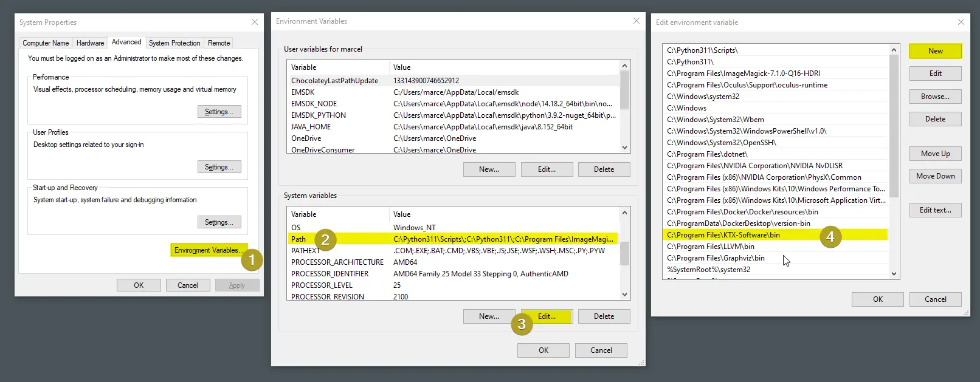The width and height of the screenshot is (980, 382).
Task: Open Performance Settings button
Action: click(x=219, y=112)
